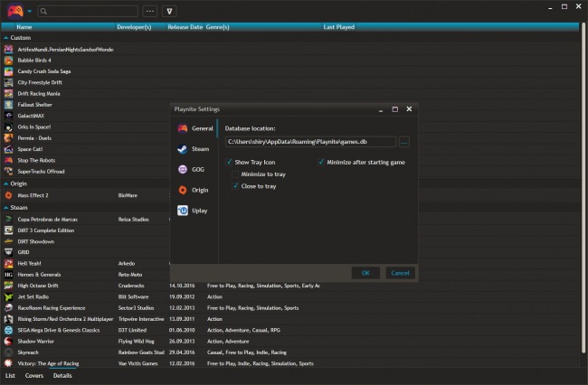
Task: Click DiRT Showdown game name
Action: pyautogui.click(x=36, y=241)
